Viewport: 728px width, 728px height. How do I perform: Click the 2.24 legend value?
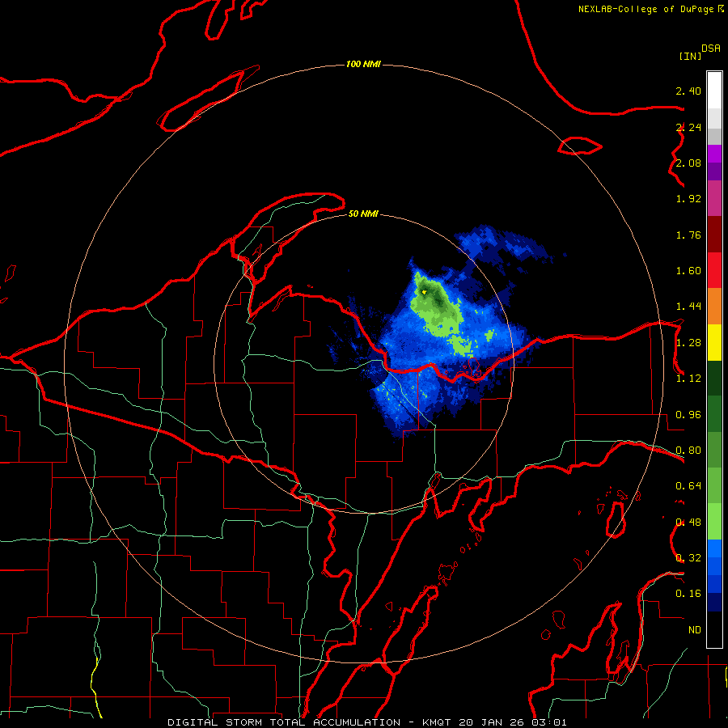click(688, 127)
